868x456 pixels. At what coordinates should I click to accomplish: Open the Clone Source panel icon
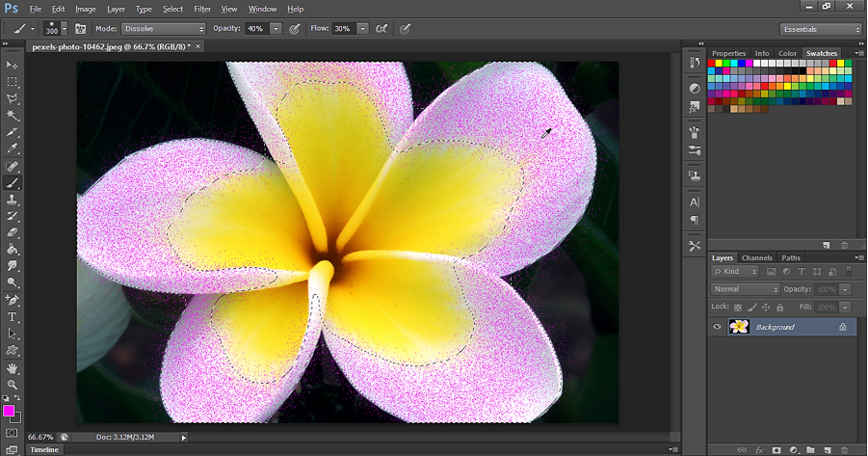695,175
